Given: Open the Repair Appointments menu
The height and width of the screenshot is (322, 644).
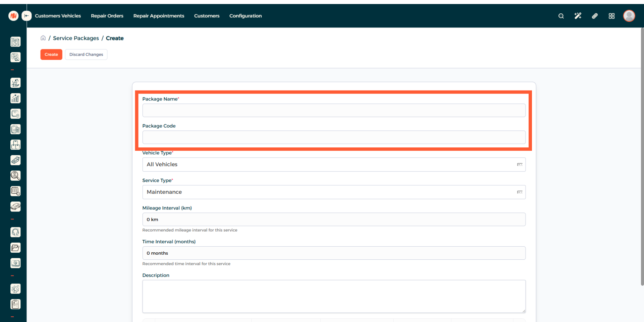Looking at the screenshot, I should click(159, 16).
